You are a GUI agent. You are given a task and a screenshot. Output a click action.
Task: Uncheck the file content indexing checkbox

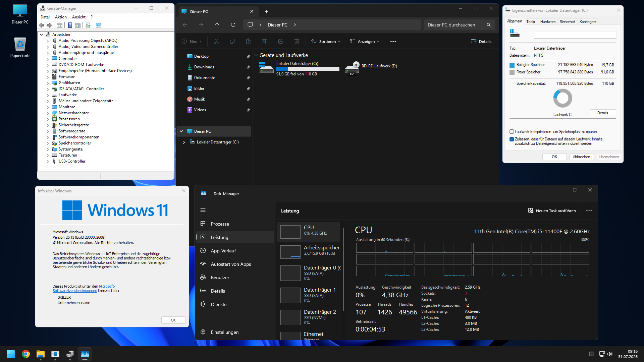tap(512, 139)
